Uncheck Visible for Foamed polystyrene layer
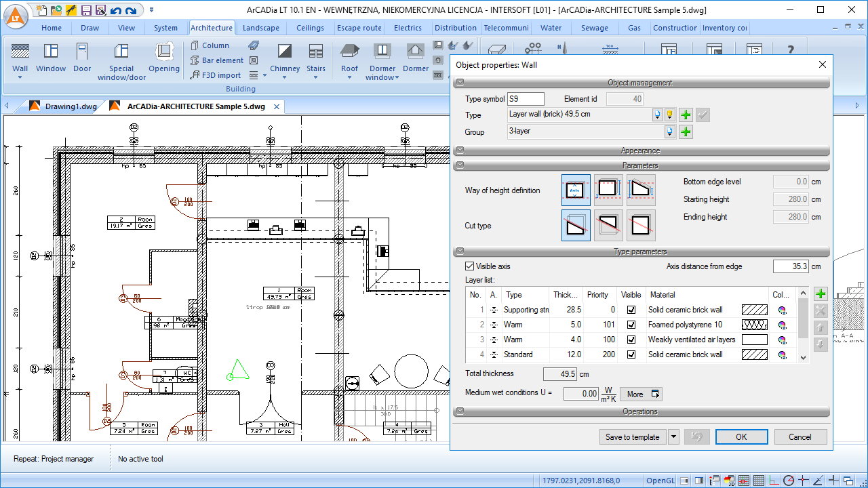868x488 pixels. [x=631, y=325]
